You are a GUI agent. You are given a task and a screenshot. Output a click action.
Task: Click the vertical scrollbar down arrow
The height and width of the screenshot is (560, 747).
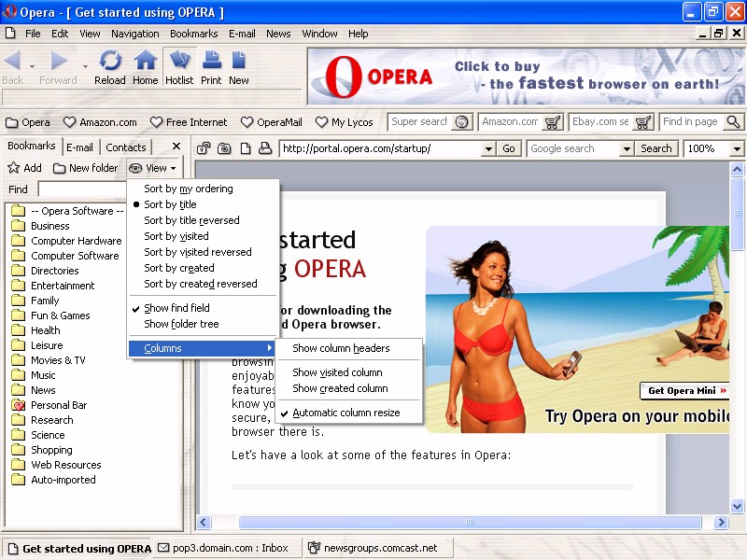point(737,506)
